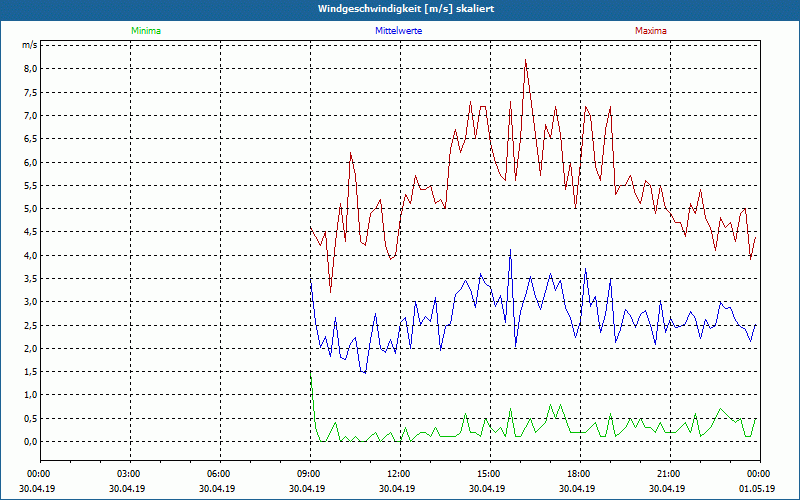Click the red Maxima peak above 8,0

tap(525, 60)
